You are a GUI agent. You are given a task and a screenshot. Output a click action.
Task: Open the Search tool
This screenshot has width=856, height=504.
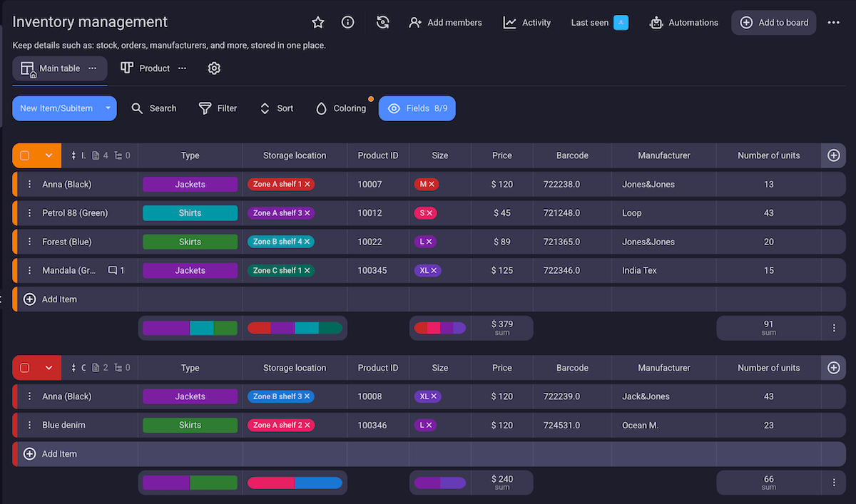[x=153, y=108]
